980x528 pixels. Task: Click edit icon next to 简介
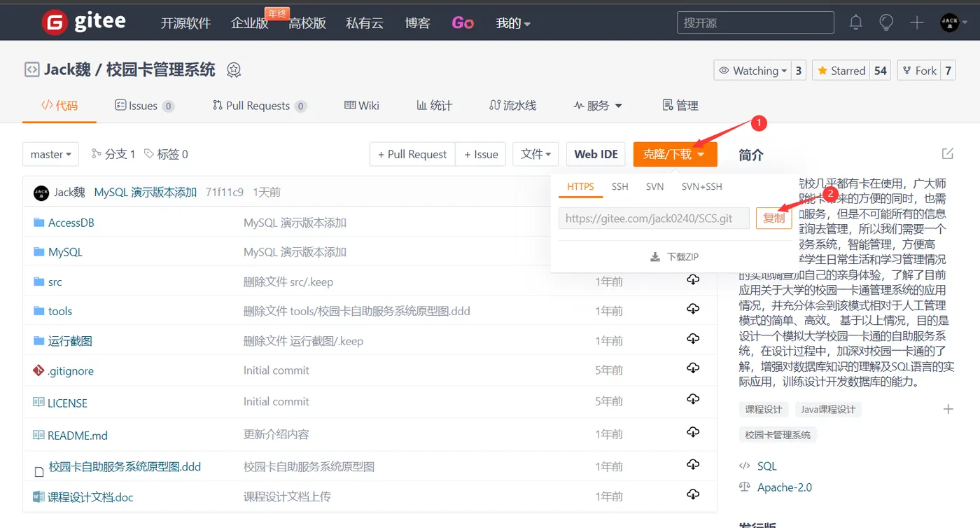tap(948, 153)
